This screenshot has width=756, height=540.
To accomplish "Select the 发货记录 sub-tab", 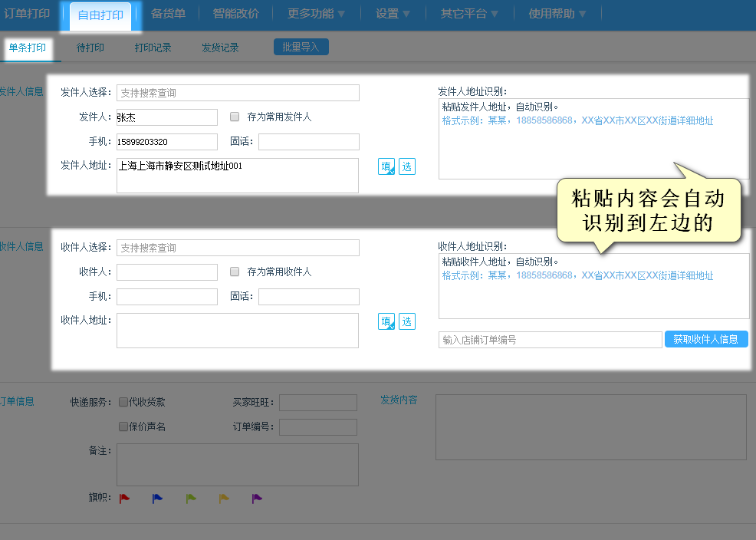I will pyautogui.click(x=220, y=48).
